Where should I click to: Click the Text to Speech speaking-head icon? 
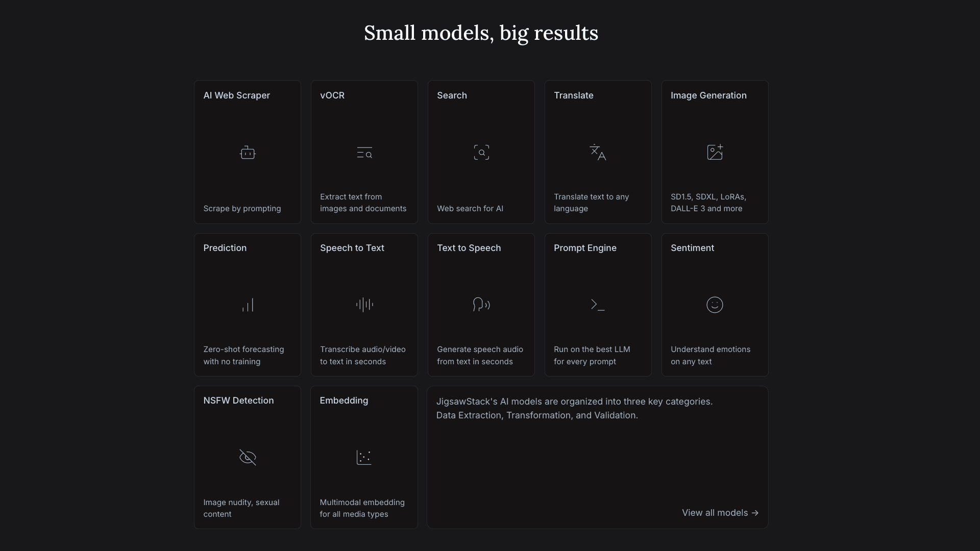click(481, 305)
